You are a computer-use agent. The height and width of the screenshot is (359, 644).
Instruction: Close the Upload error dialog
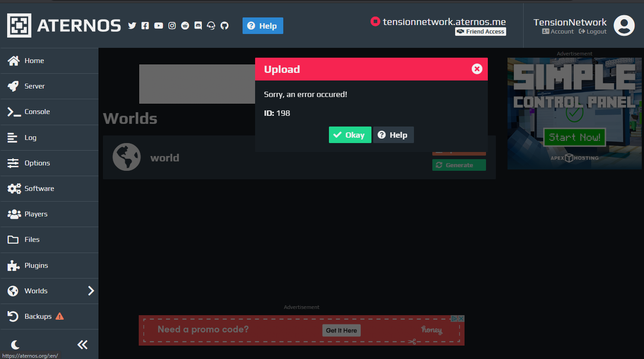click(477, 69)
